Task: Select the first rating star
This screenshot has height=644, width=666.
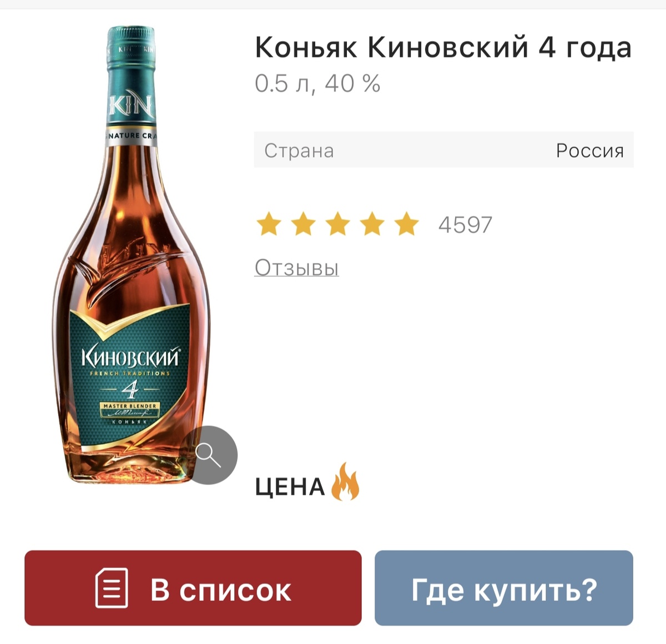Action: pos(269,224)
